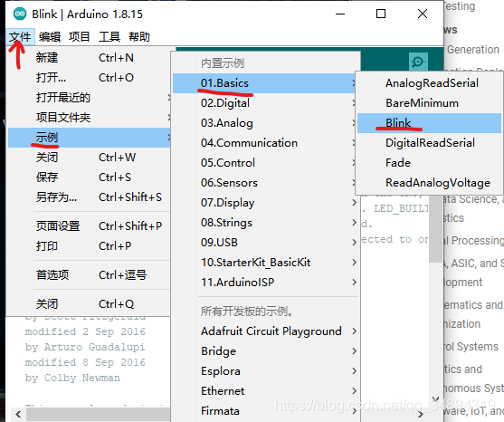Expand the Esplora examples submenu
The image size is (504, 422).
(265, 371)
